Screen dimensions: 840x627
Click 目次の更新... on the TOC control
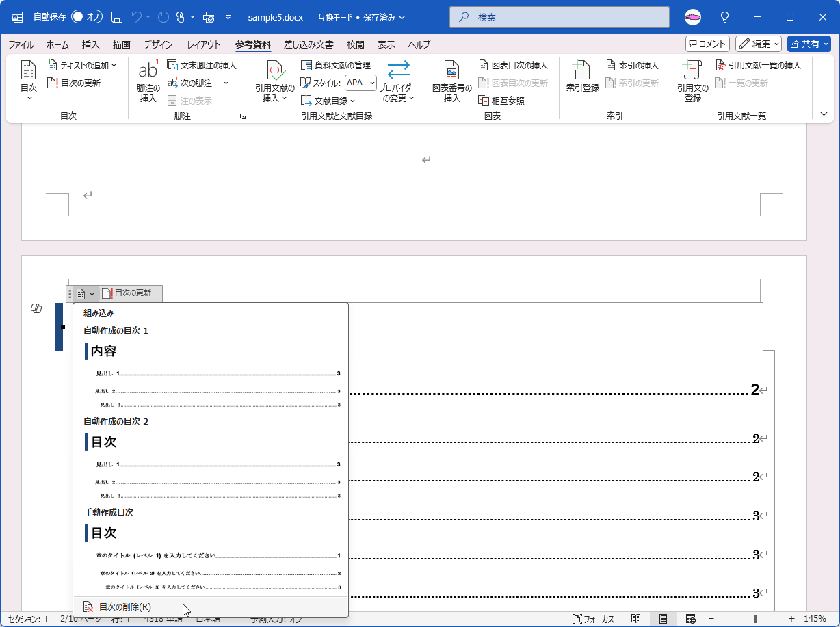pos(131,293)
